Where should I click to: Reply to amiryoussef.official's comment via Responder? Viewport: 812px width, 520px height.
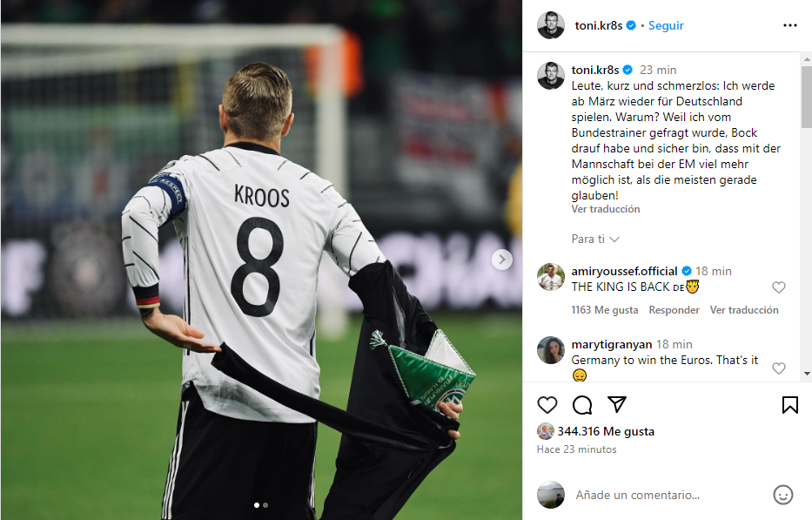[x=674, y=310]
